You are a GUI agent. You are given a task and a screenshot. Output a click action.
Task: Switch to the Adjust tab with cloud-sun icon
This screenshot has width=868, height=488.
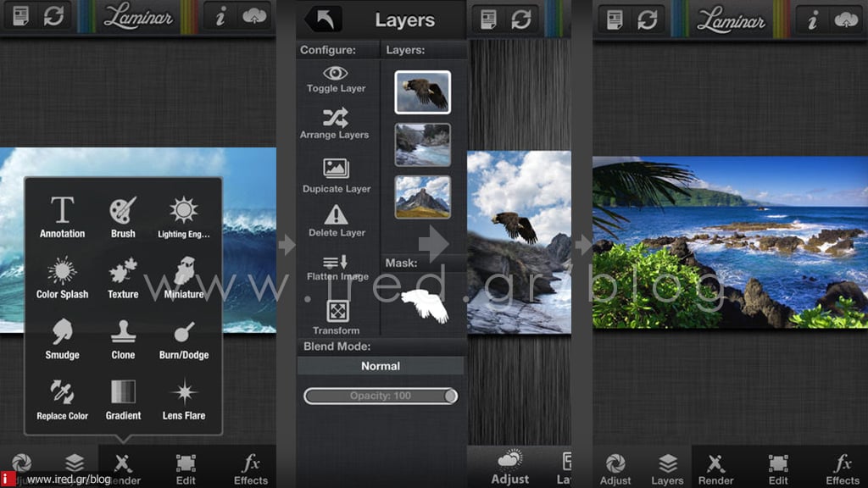(511, 464)
